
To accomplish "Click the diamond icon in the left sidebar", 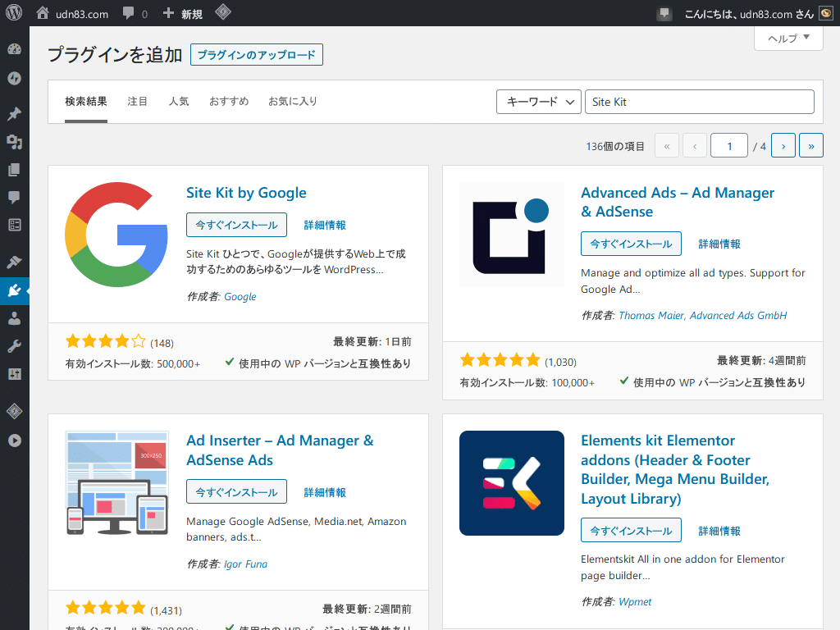I will 15,411.
